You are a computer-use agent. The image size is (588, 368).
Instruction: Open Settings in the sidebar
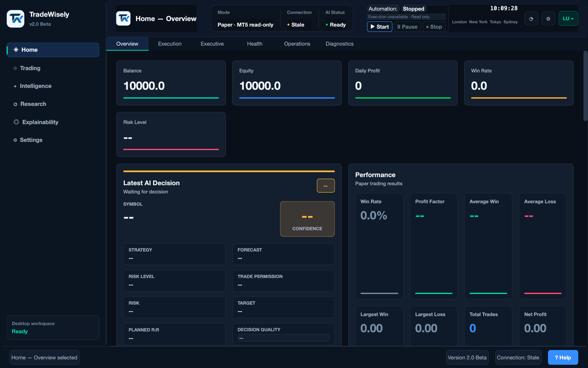(x=53, y=140)
